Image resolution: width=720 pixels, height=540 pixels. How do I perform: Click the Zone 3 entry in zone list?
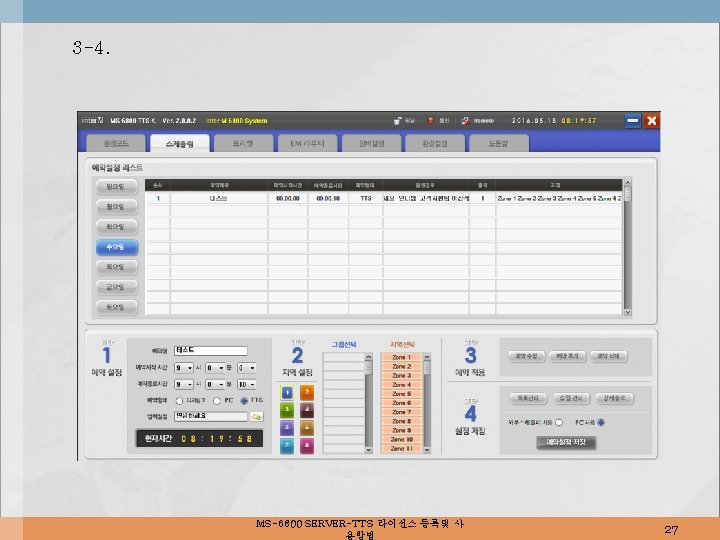402,376
